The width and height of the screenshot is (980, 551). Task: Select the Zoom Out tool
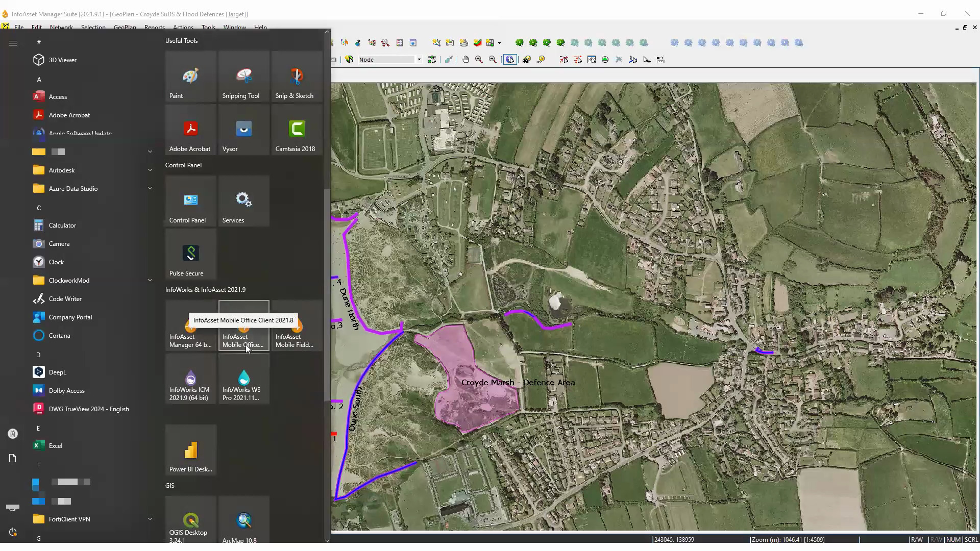pos(493,59)
